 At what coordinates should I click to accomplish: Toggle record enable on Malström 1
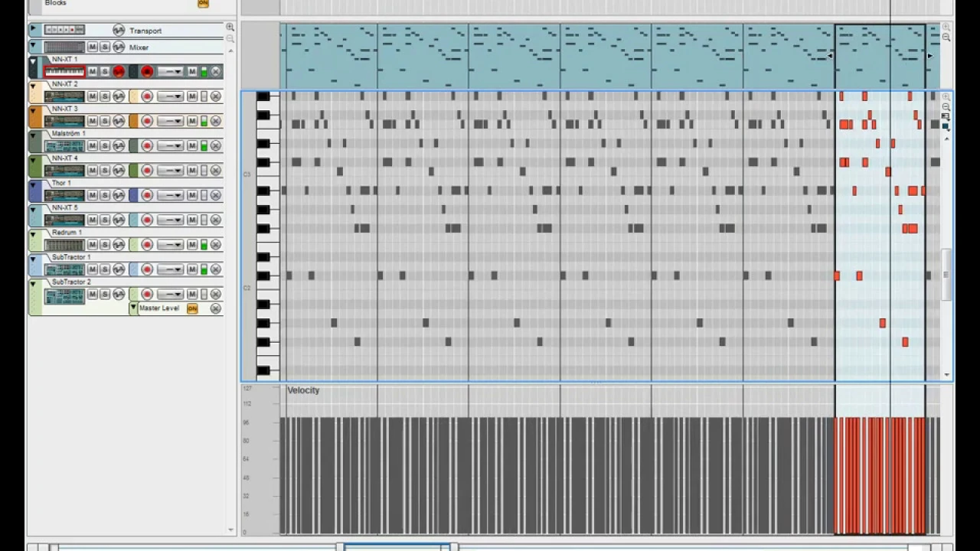147,145
